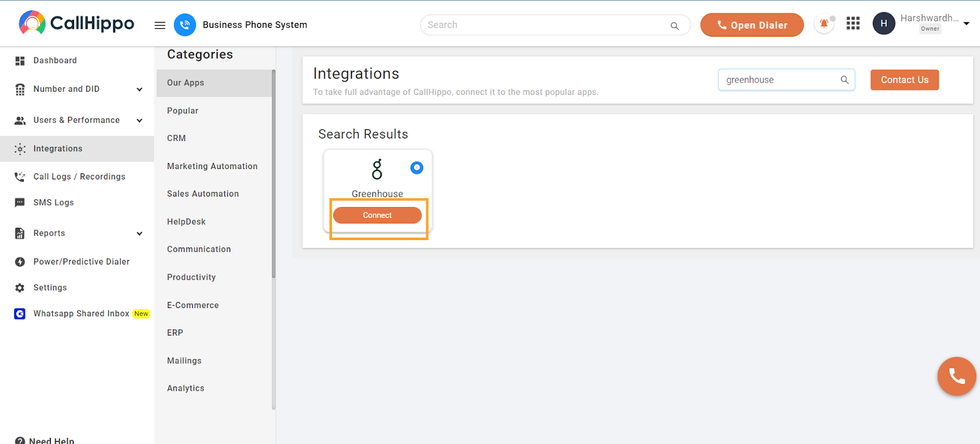Screen dimensions: 980x444
Task: Click the Greenhouse card name
Action: (x=377, y=194)
